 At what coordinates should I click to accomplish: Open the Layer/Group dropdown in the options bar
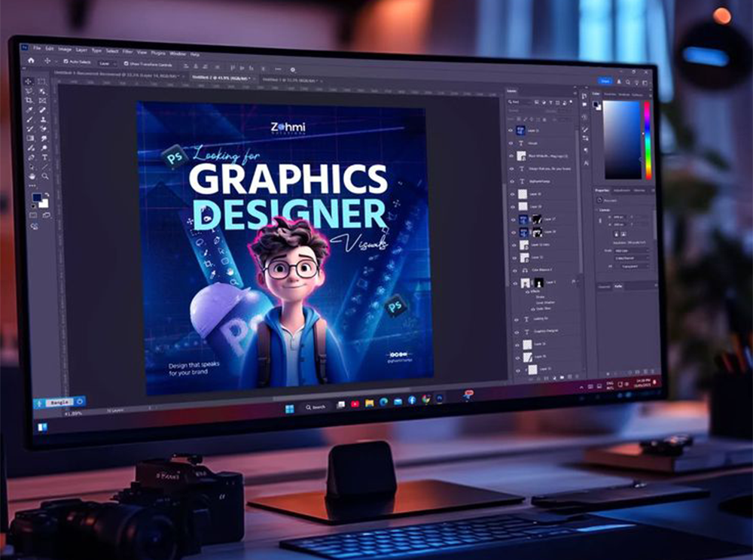click(x=108, y=62)
